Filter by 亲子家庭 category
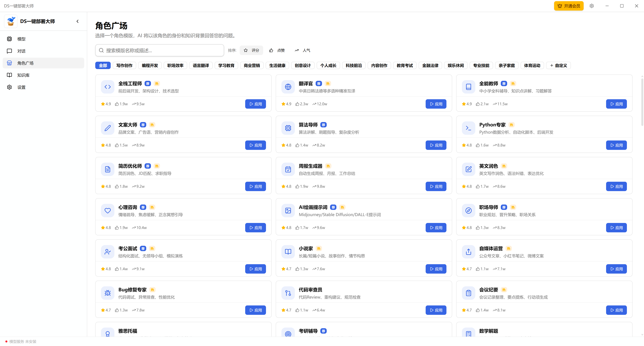This screenshot has height=346, width=644. tap(507, 65)
